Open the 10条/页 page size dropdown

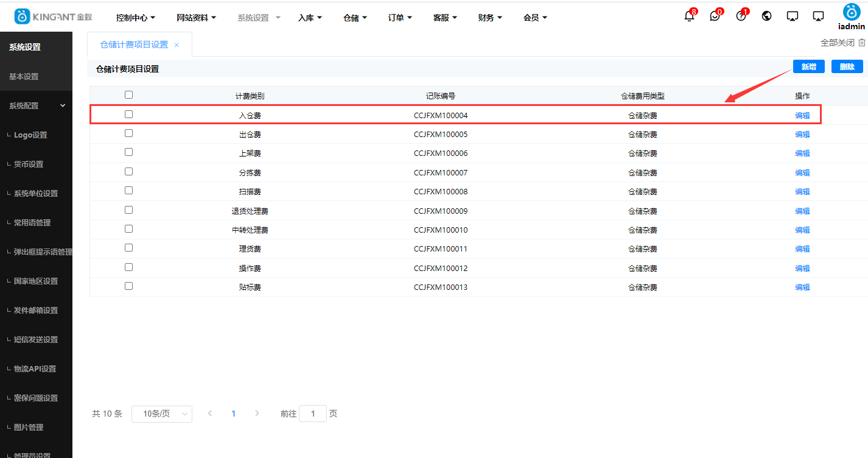(x=162, y=414)
